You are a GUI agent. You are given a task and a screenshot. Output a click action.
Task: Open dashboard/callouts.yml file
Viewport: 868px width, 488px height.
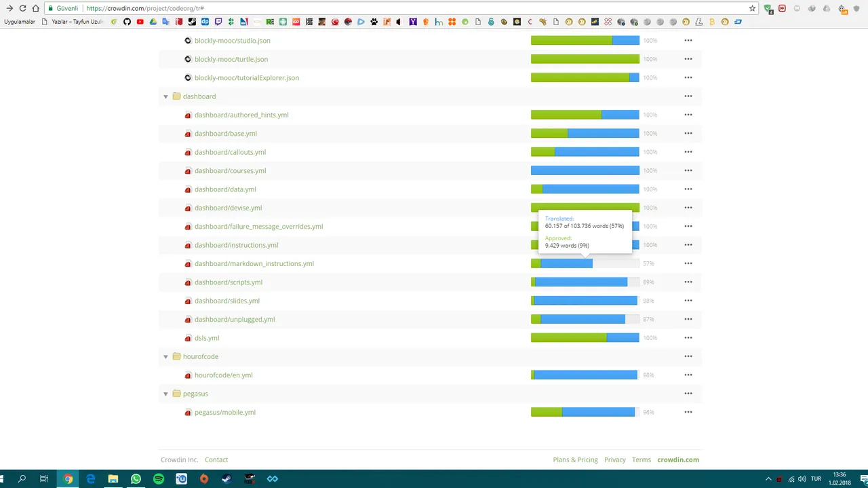pos(230,152)
